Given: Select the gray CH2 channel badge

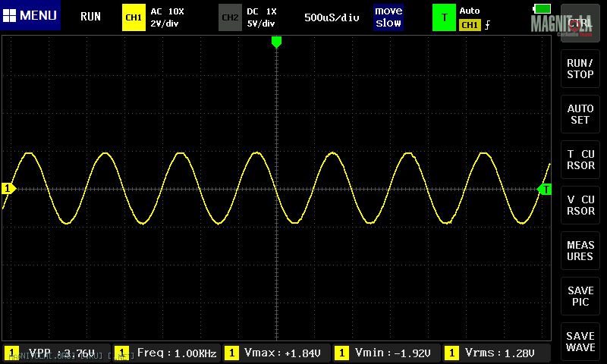Looking at the screenshot, I should click(230, 17).
